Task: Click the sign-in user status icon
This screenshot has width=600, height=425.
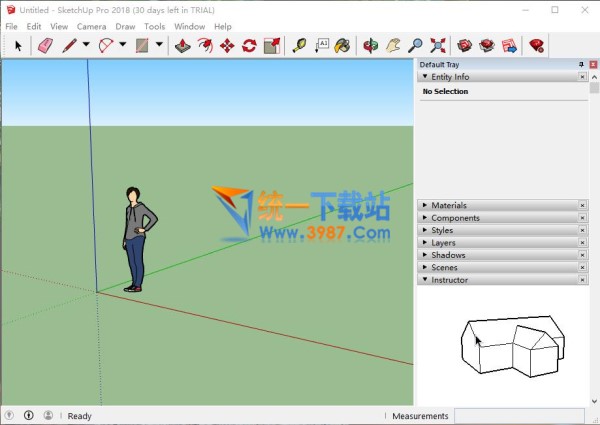Action: (x=48, y=415)
